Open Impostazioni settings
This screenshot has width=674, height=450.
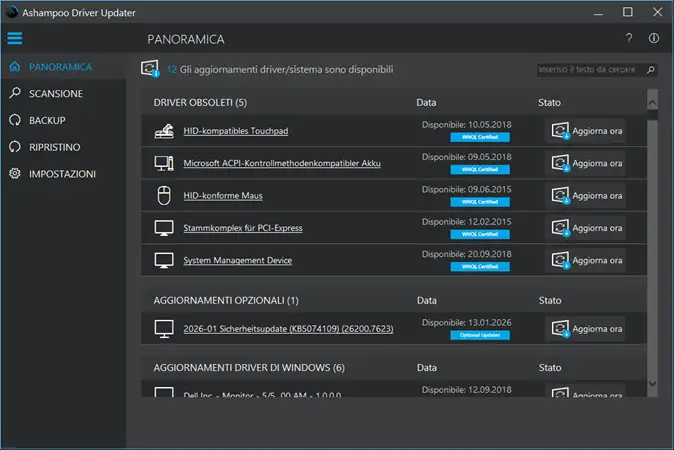[x=62, y=174]
